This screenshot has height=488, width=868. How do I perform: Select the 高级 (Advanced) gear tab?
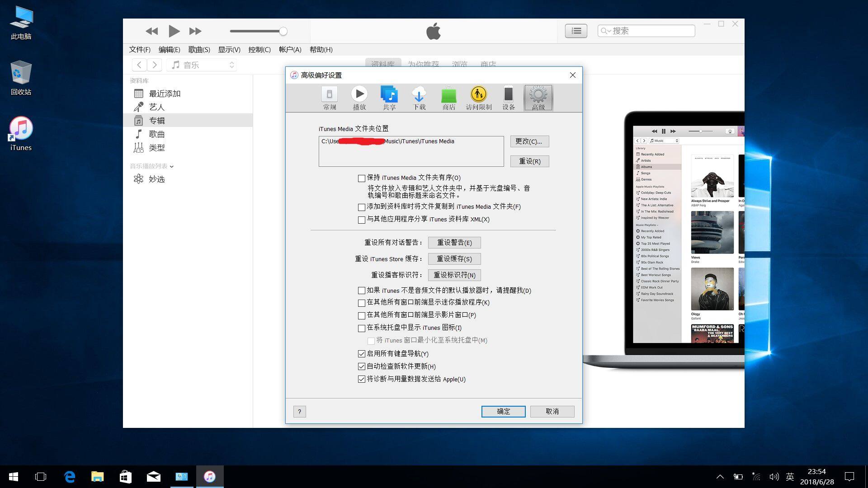(538, 98)
